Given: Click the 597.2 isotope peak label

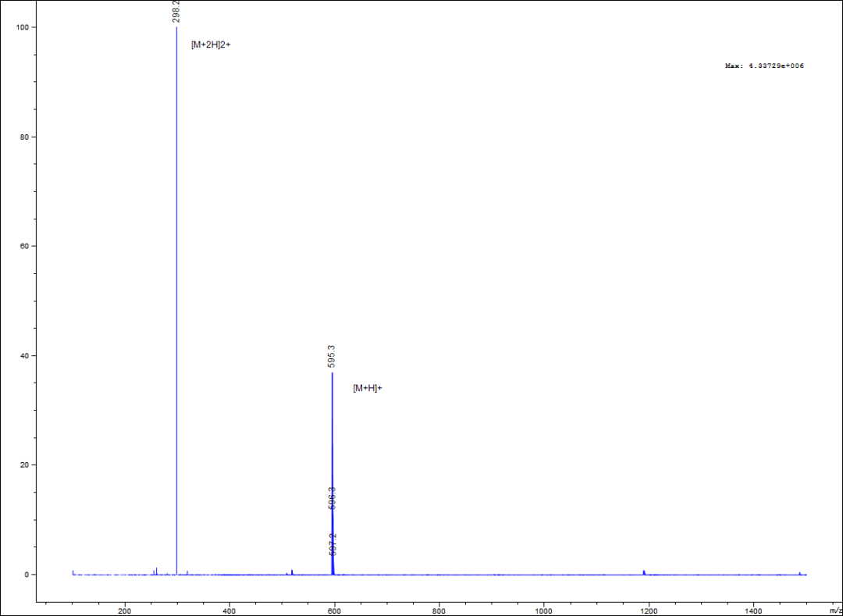Looking at the screenshot, I should [333, 544].
